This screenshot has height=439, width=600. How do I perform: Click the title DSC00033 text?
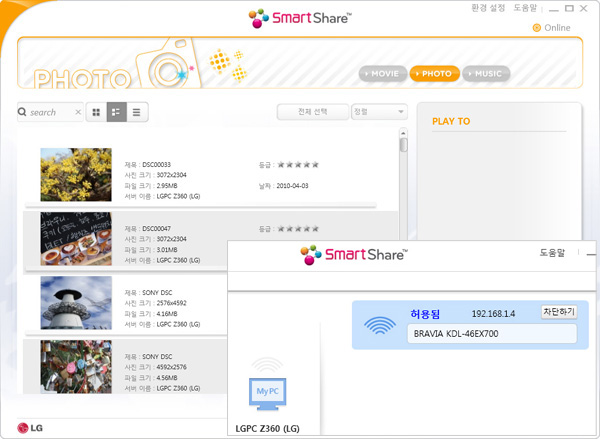tap(157, 165)
